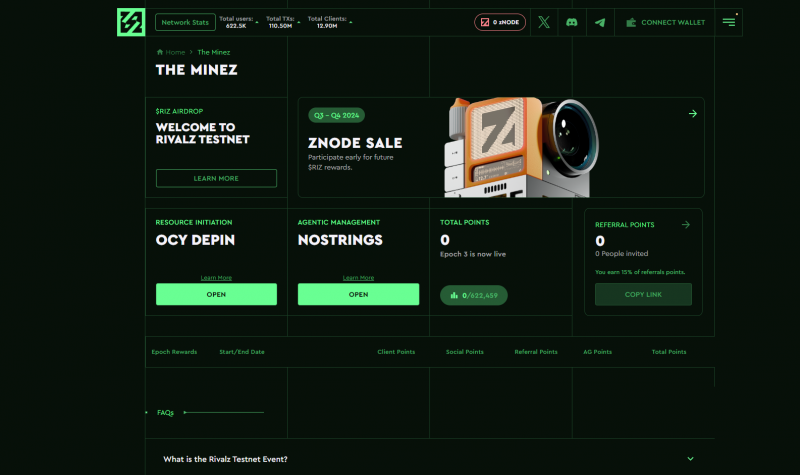Click the arrow on ZNODE SALE banner

pyautogui.click(x=692, y=114)
